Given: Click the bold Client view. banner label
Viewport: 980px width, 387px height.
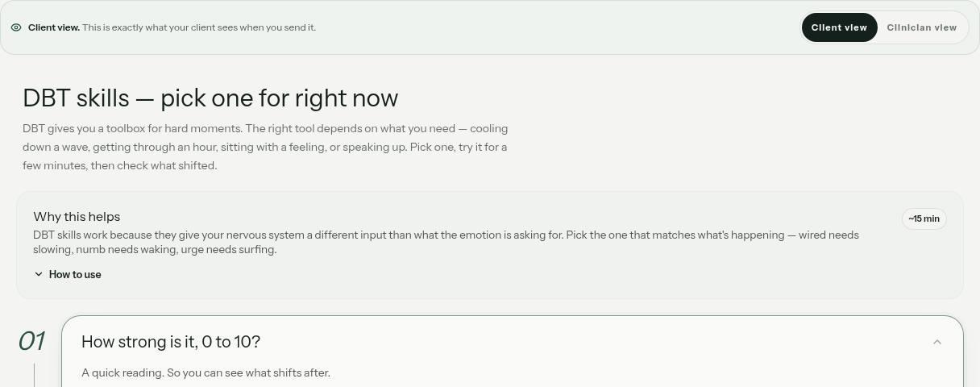Looking at the screenshot, I should [x=54, y=27].
